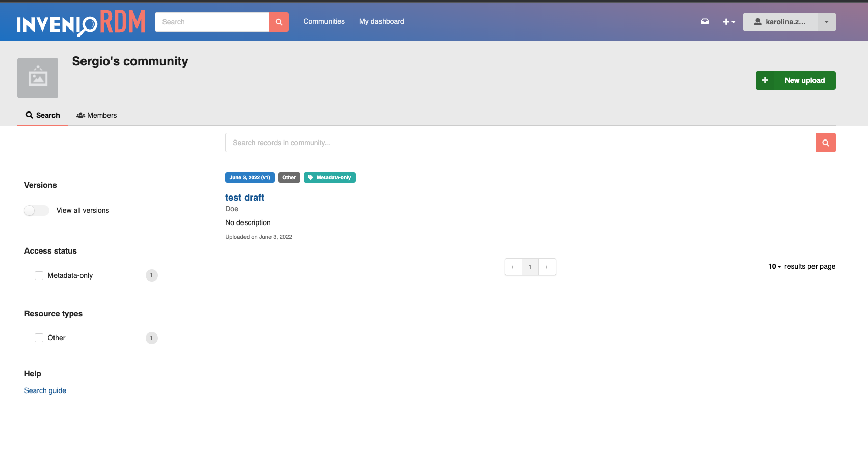Click the community records search magnifier icon
868x475 pixels.
(x=825, y=143)
